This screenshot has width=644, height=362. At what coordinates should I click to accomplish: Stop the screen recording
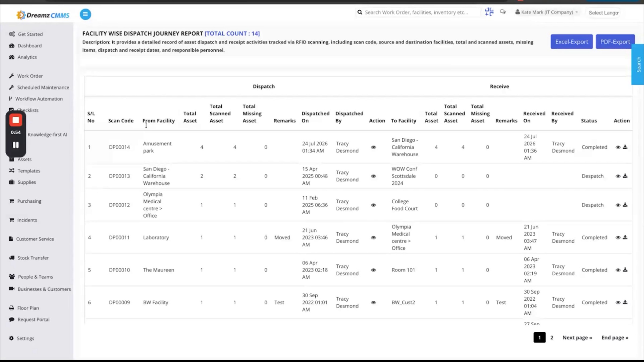16,120
